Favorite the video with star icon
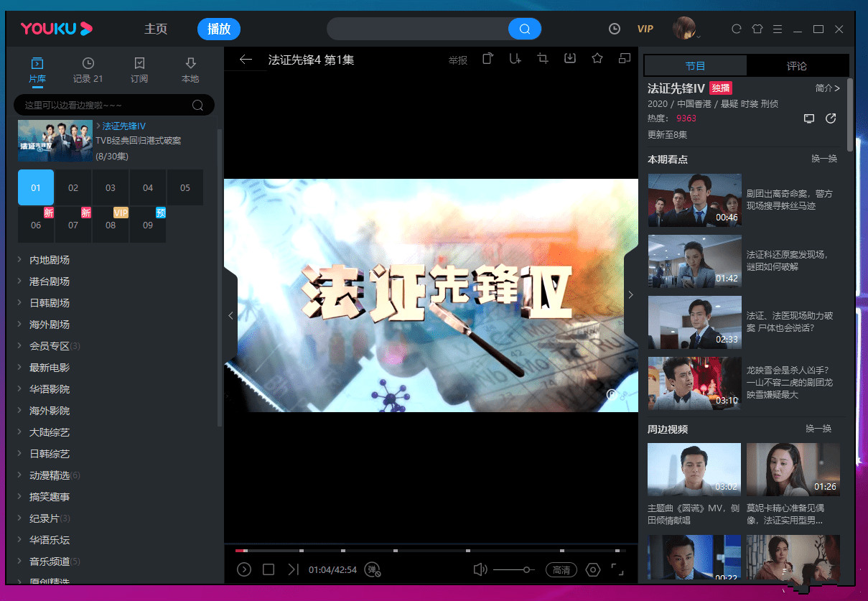 pyautogui.click(x=597, y=58)
